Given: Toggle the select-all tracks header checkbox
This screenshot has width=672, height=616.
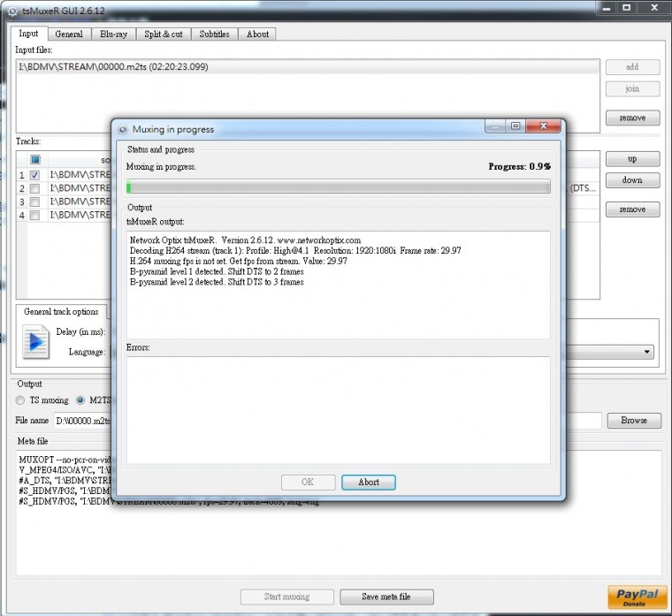Looking at the screenshot, I should (x=34, y=160).
